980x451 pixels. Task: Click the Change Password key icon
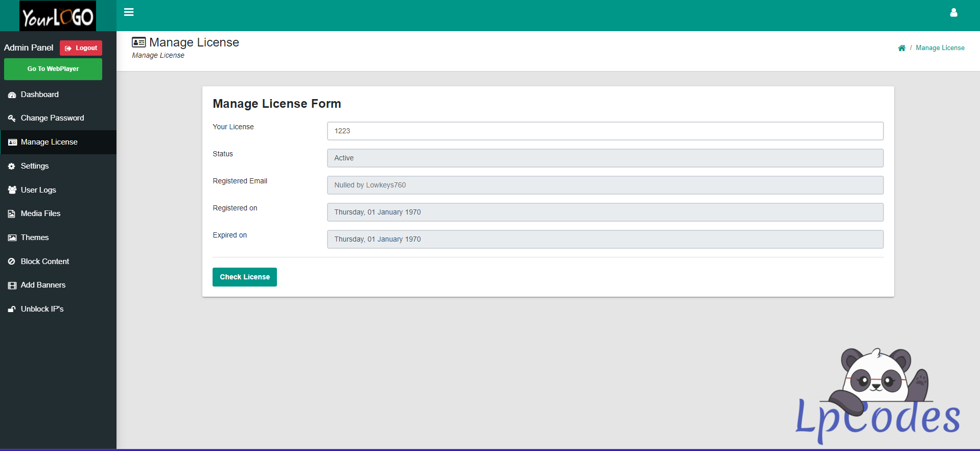[12, 118]
